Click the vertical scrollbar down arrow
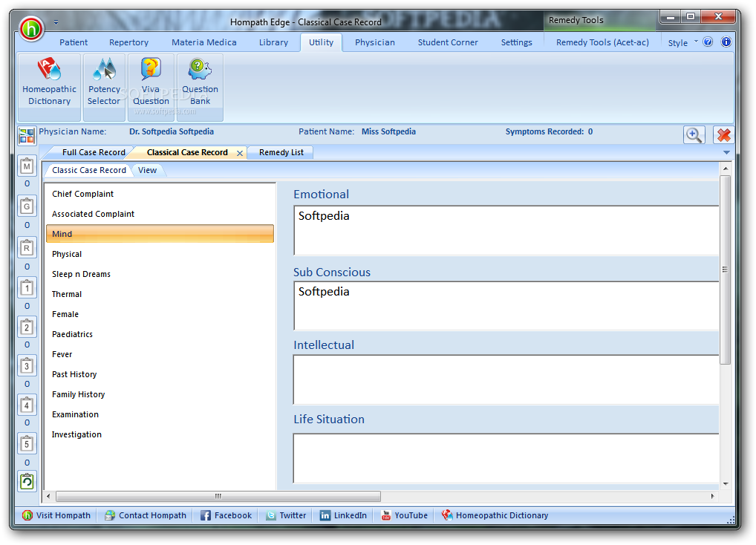 (725, 484)
